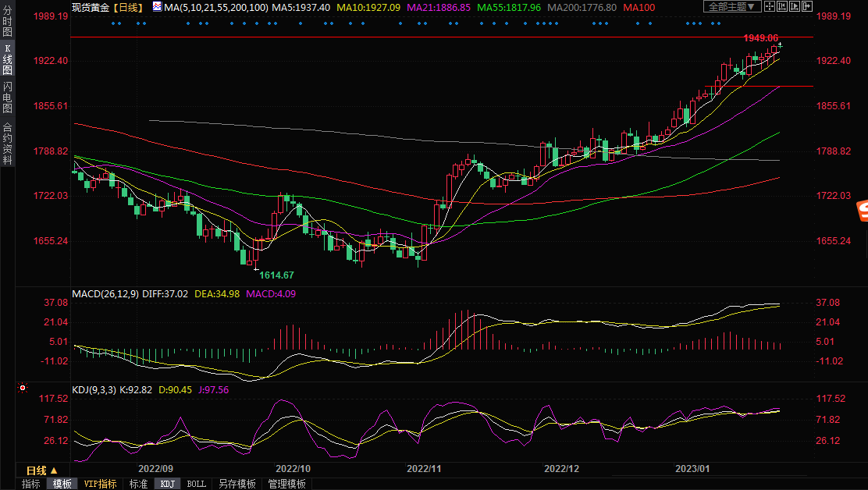Switch to 分时图 view
The image size is (868, 490).
[x=7, y=21]
